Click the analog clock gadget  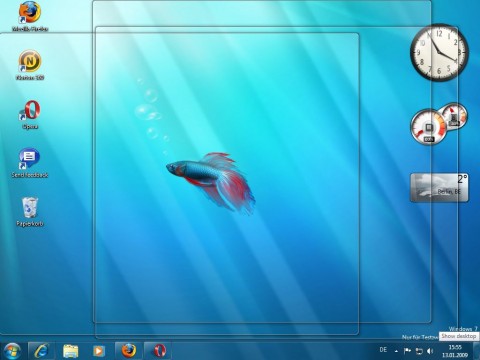(x=439, y=52)
